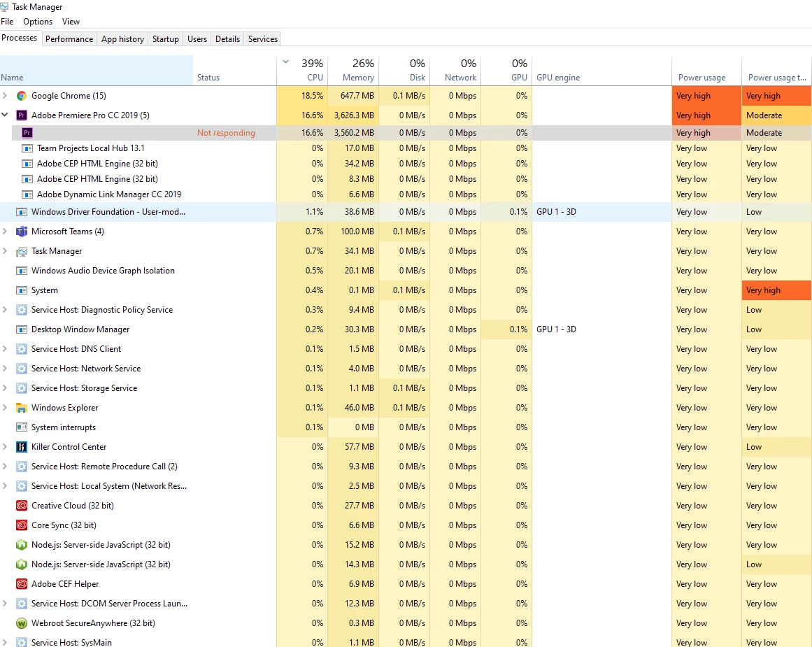The height and width of the screenshot is (647, 812).
Task: Click the Power usage trend column header
Action: pyautogui.click(x=777, y=71)
